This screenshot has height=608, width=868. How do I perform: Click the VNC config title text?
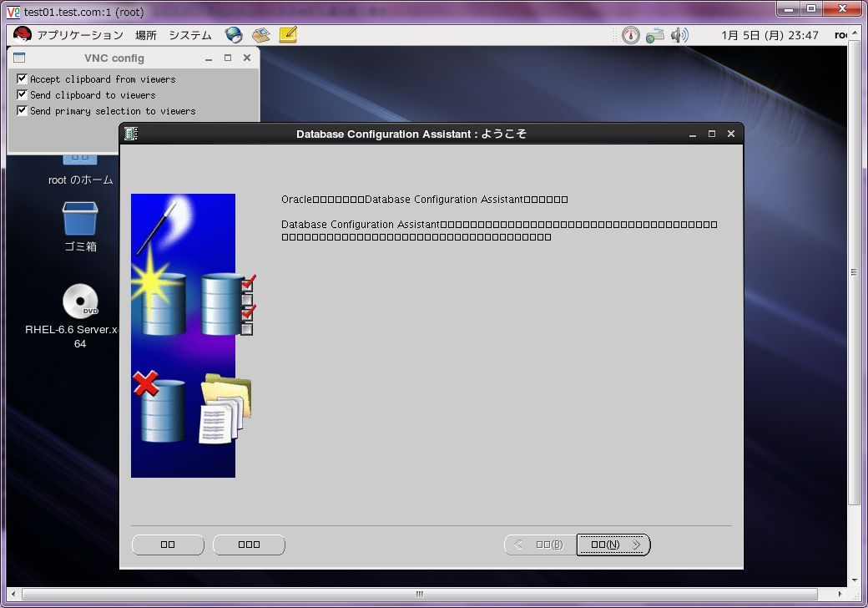(x=114, y=58)
